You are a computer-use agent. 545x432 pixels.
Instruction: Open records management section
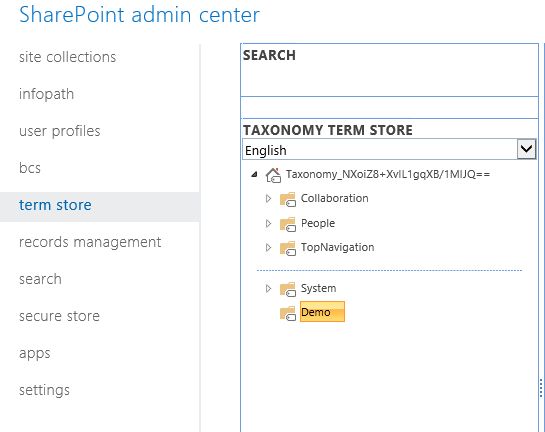point(90,242)
